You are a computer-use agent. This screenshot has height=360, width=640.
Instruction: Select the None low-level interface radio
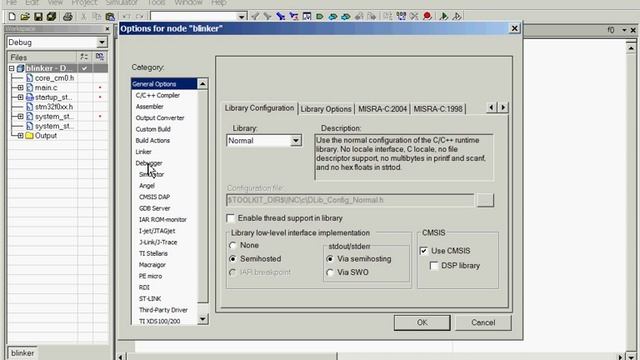[233, 245]
